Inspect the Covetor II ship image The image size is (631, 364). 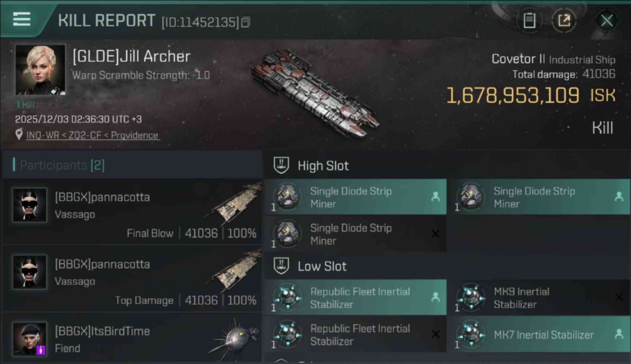click(x=315, y=92)
